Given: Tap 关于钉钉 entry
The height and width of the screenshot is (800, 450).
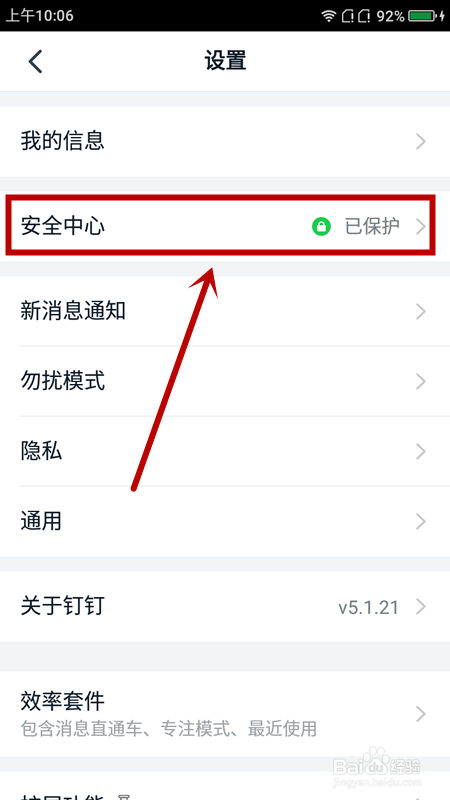Looking at the screenshot, I should point(225,607).
